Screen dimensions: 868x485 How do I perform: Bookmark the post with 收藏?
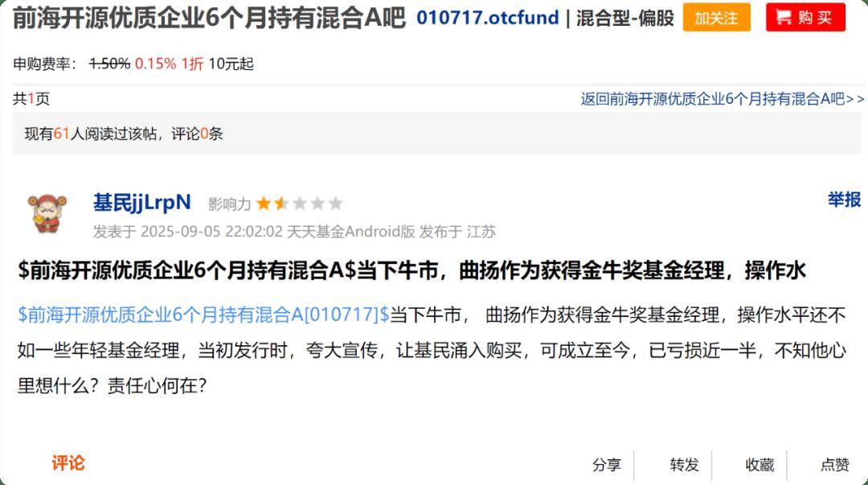(759, 465)
